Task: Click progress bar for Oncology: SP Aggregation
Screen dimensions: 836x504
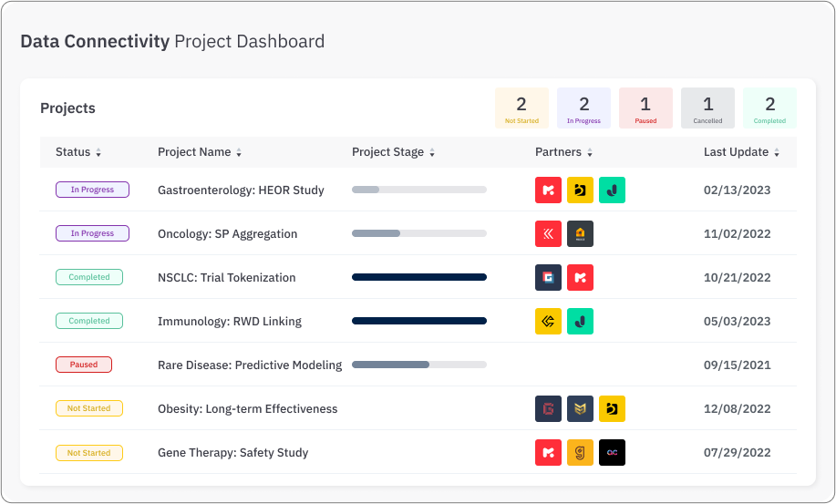Action: [418, 233]
